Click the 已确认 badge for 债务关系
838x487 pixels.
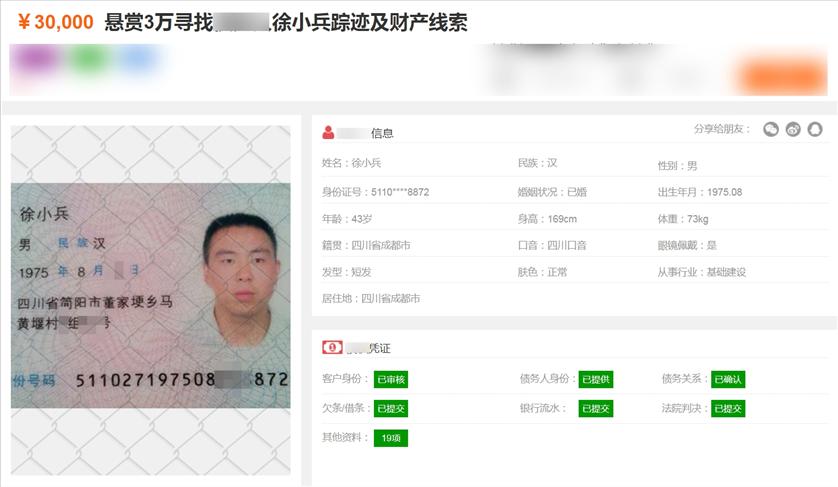(728, 379)
